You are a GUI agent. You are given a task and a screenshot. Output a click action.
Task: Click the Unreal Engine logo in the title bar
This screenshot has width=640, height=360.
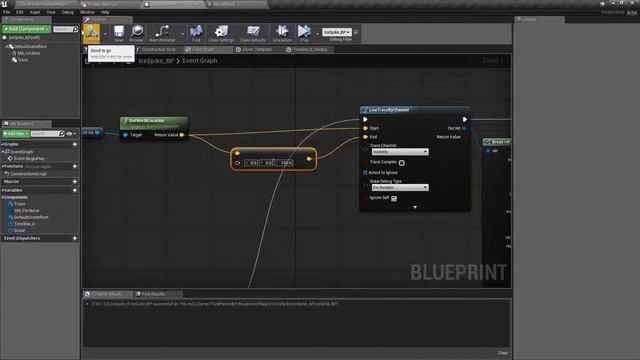click(x=4, y=4)
